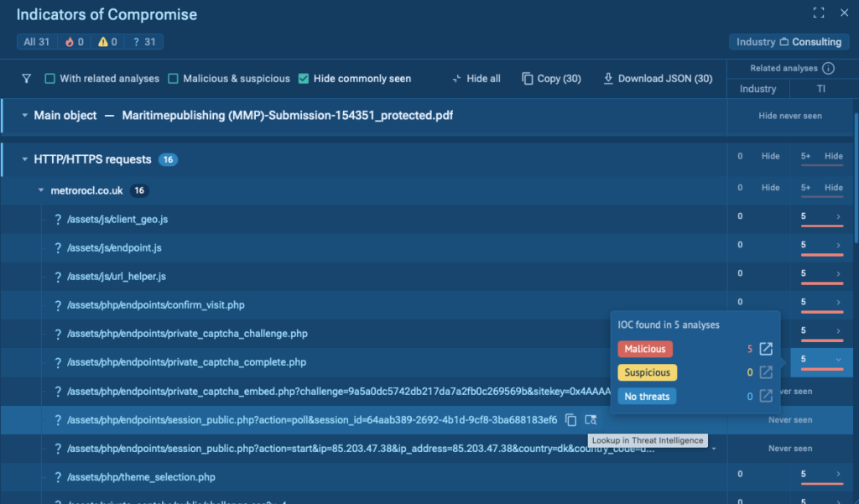Click Hide never seen
This screenshot has height=504, width=859.
[x=790, y=116]
